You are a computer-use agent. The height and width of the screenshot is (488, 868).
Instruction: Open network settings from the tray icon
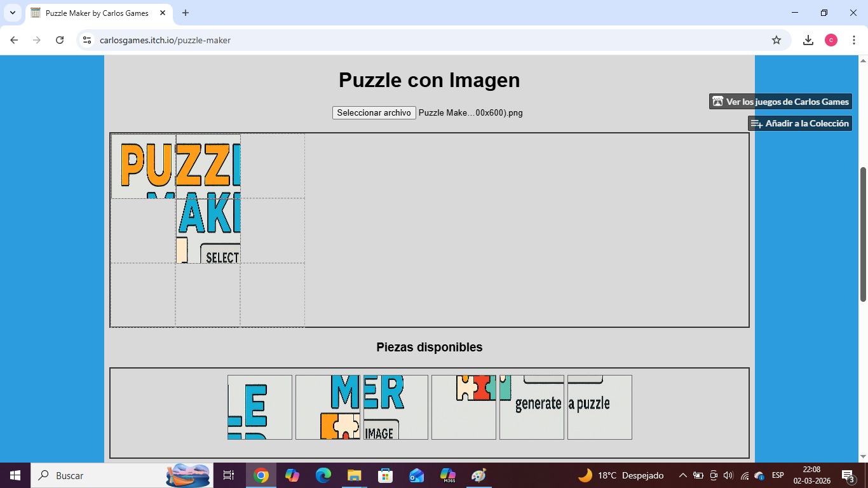coord(745,475)
